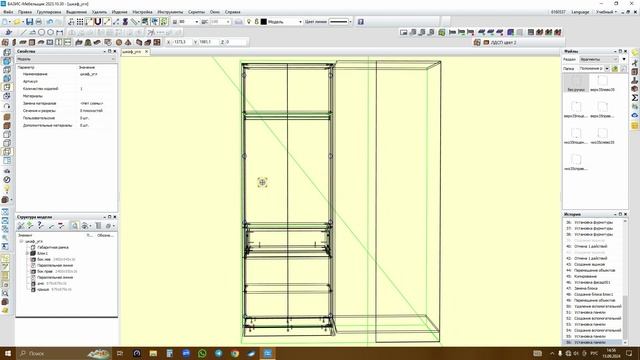Open the Изделие menu
This screenshot has height=360, width=640.
(119, 12)
